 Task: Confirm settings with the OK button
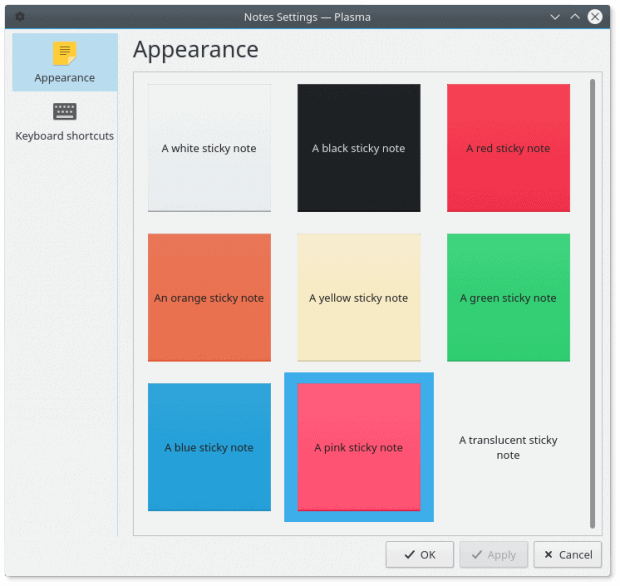(x=420, y=555)
